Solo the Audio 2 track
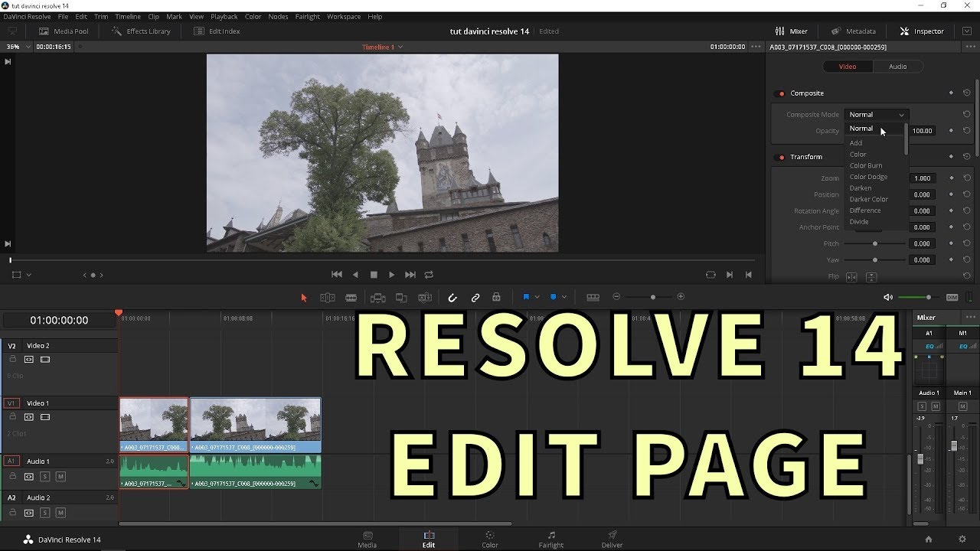The height and width of the screenshot is (551, 980). click(x=45, y=512)
